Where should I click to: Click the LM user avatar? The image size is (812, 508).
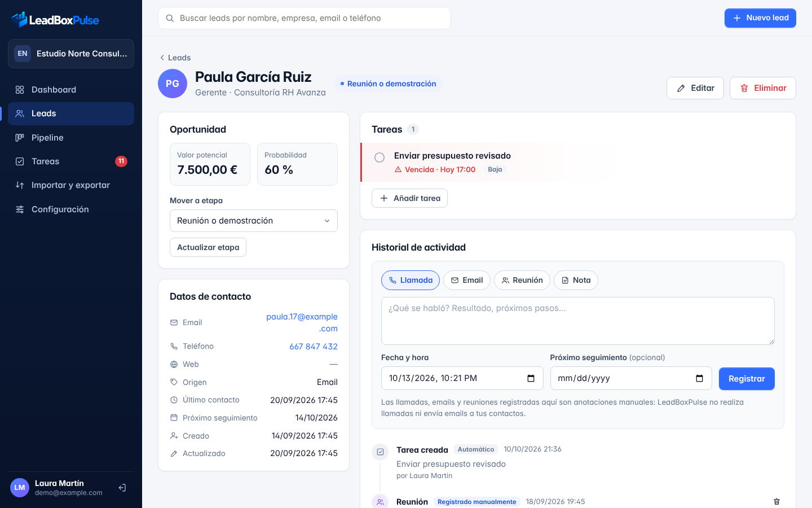(x=20, y=488)
